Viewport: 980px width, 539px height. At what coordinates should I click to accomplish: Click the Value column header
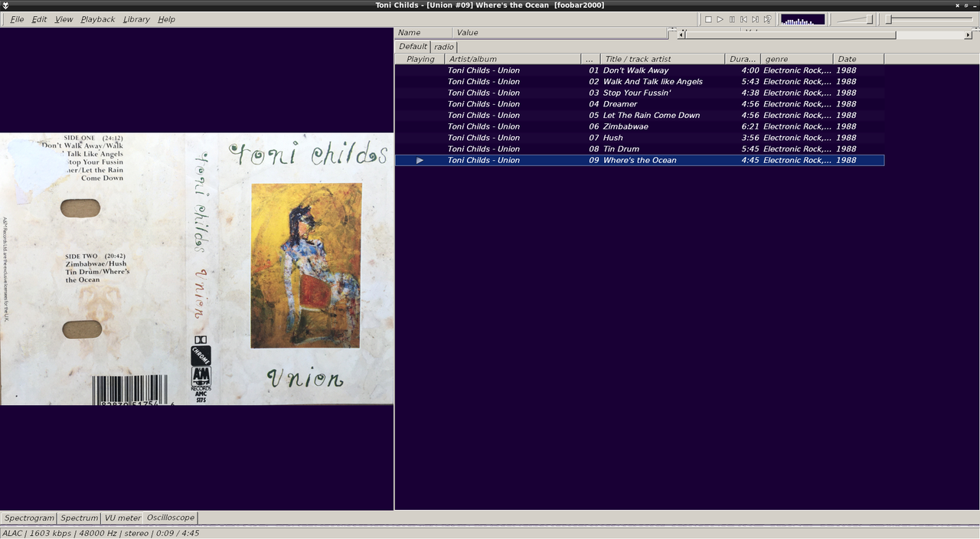(560, 33)
